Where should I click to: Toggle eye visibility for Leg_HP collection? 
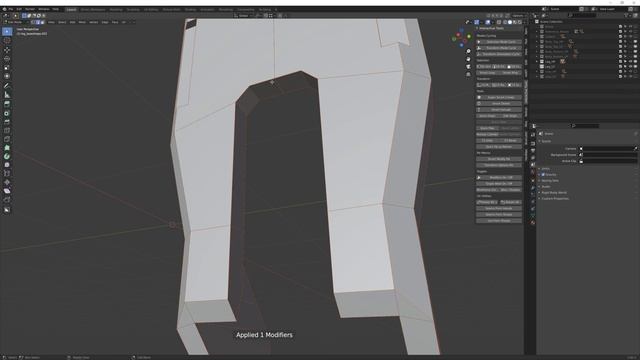click(x=630, y=62)
